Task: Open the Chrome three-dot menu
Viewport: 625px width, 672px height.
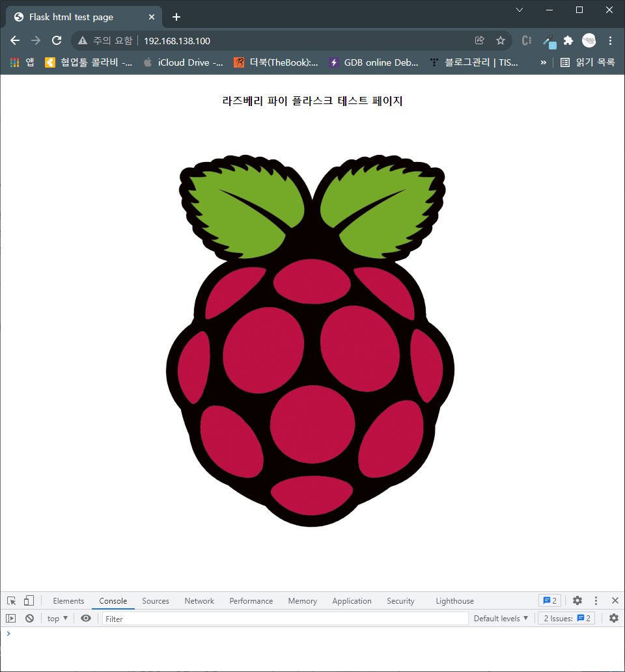Action: [610, 41]
